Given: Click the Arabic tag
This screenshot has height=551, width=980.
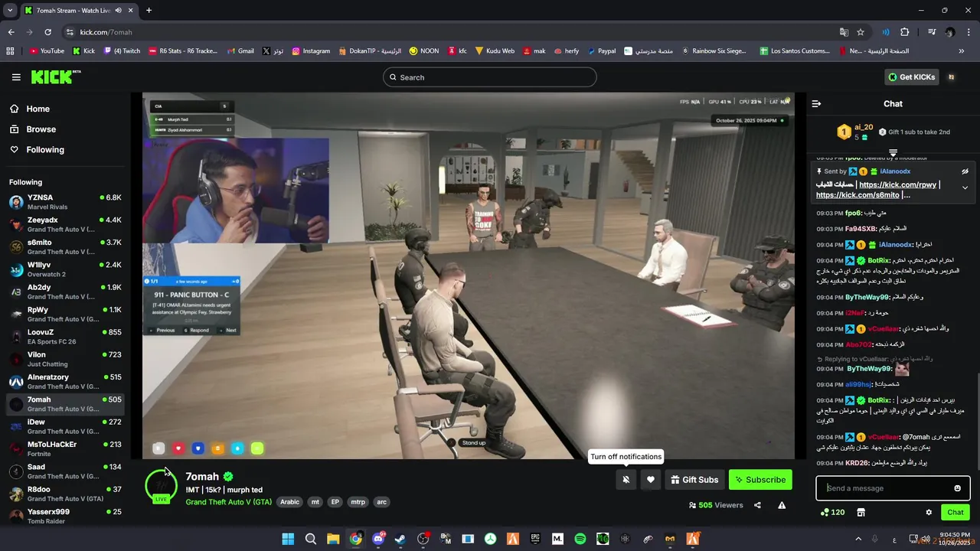Looking at the screenshot, I should point(289,502).
